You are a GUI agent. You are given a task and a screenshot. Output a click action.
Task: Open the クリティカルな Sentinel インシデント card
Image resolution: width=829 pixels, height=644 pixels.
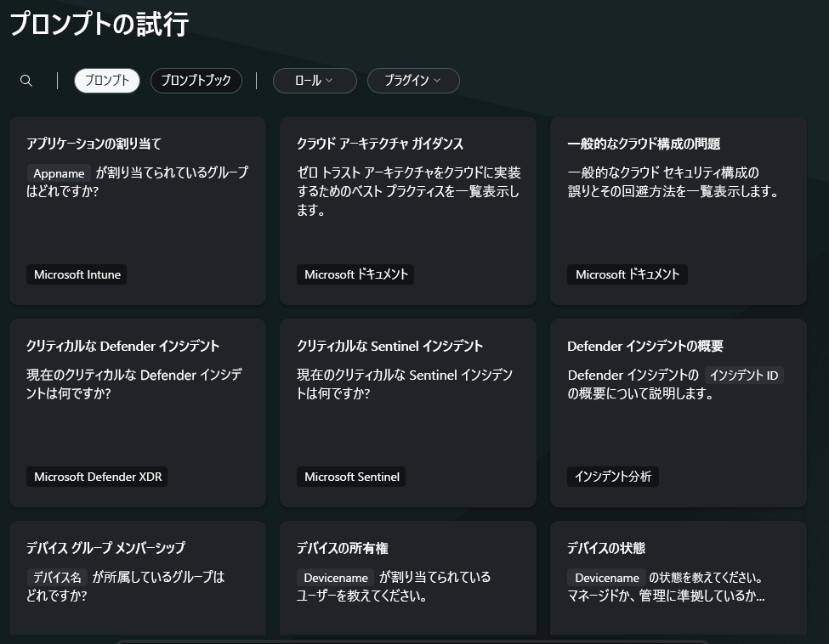(x=408, y=413)
